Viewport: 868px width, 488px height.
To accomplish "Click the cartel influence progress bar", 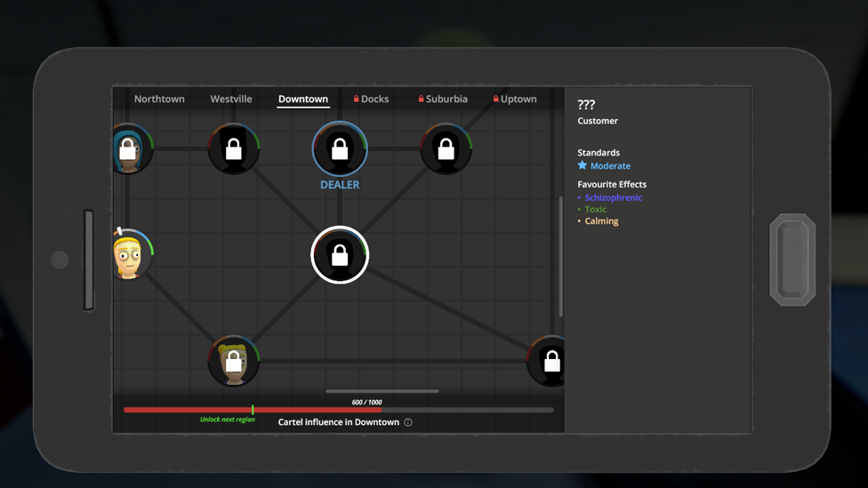I will 339,410.
